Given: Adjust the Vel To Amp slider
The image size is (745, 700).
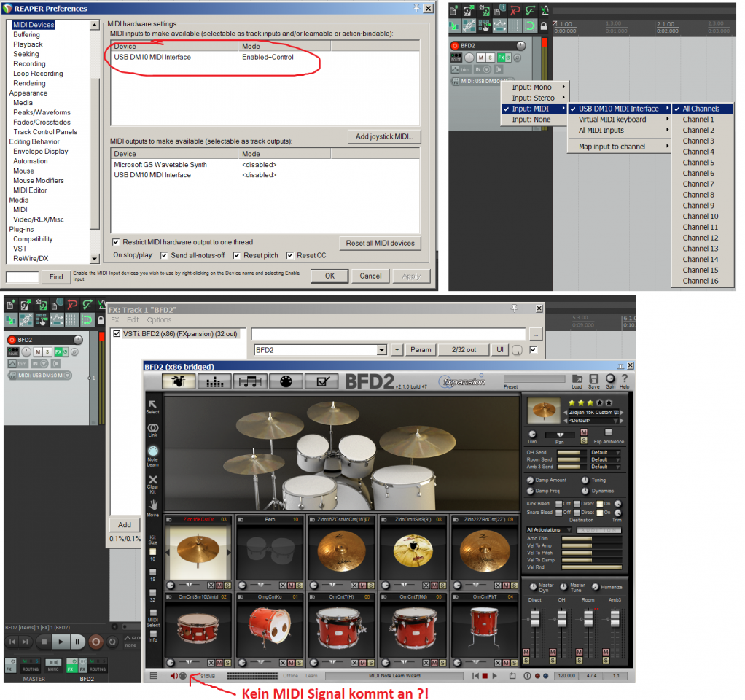Looking at the screenshot, I should tap(591, 545).
